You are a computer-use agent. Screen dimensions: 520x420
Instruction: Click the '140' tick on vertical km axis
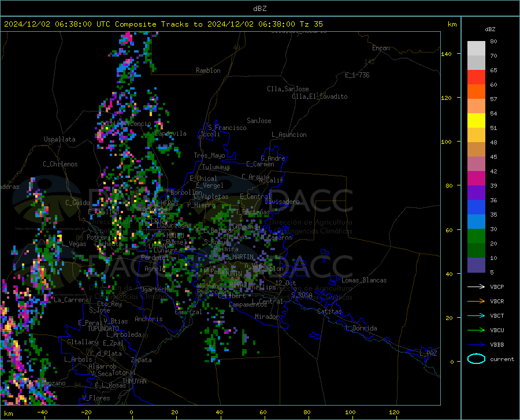tap(447, 54)
